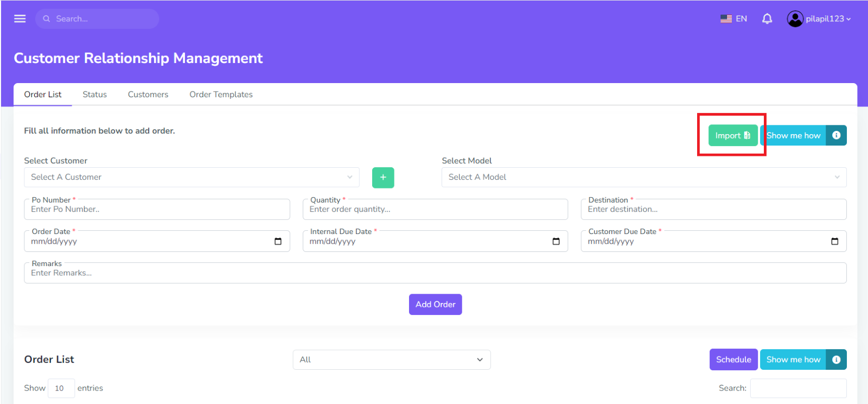Screen dimensions: 868x404
Task: Click the user profile avatar icon
Action: [x=795, y=19]
